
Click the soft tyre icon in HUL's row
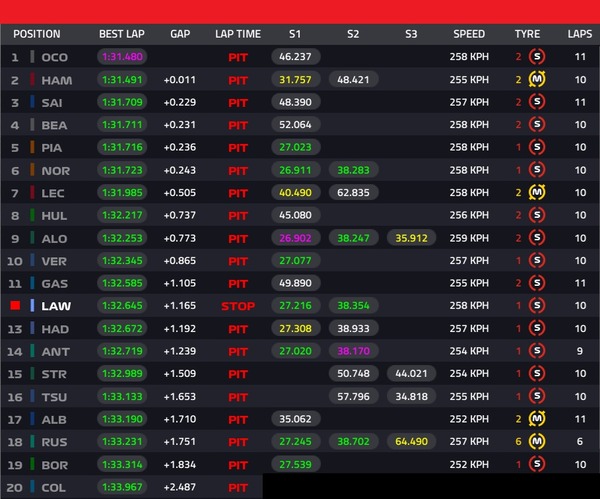click(537, 215)
